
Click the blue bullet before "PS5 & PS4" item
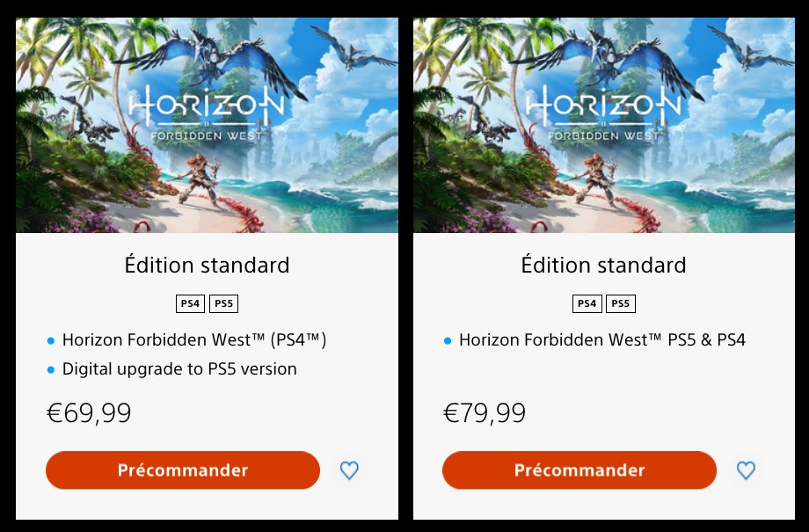[448, 340]
